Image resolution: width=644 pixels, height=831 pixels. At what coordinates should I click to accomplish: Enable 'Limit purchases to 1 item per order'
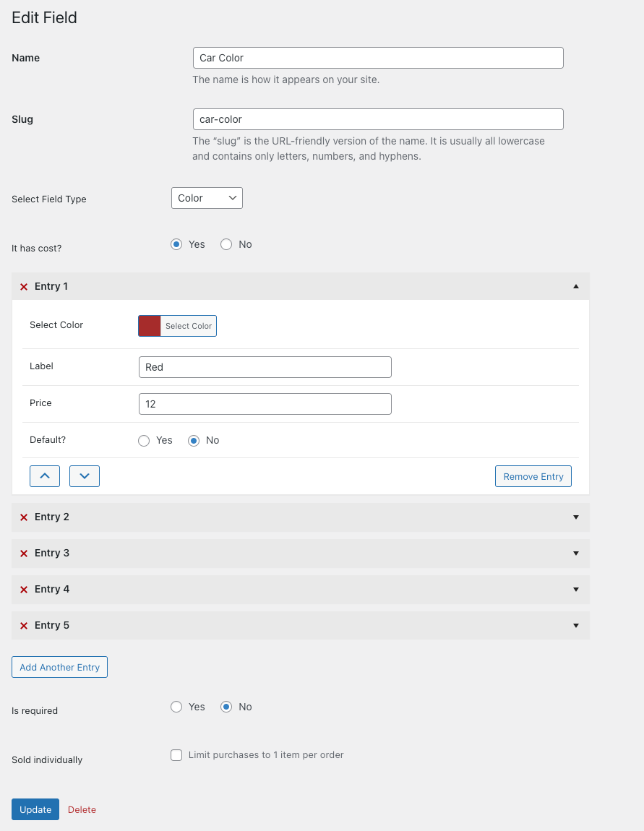(x=176, y=755)
